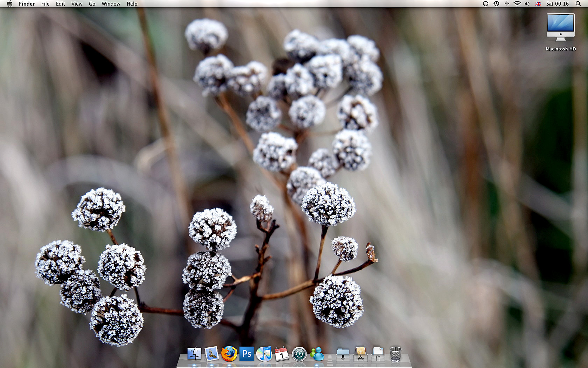Open Finder from the Dock

click(x=194, y=354)
